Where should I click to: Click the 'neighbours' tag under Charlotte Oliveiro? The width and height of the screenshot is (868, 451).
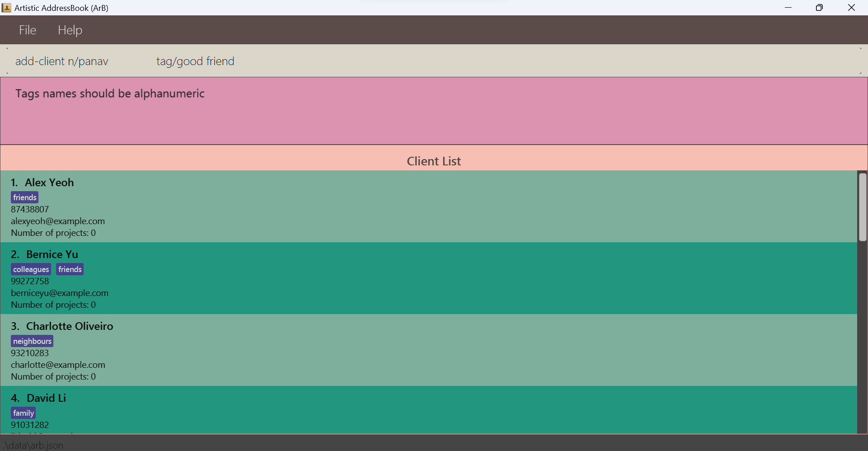(x=32, y=341)
